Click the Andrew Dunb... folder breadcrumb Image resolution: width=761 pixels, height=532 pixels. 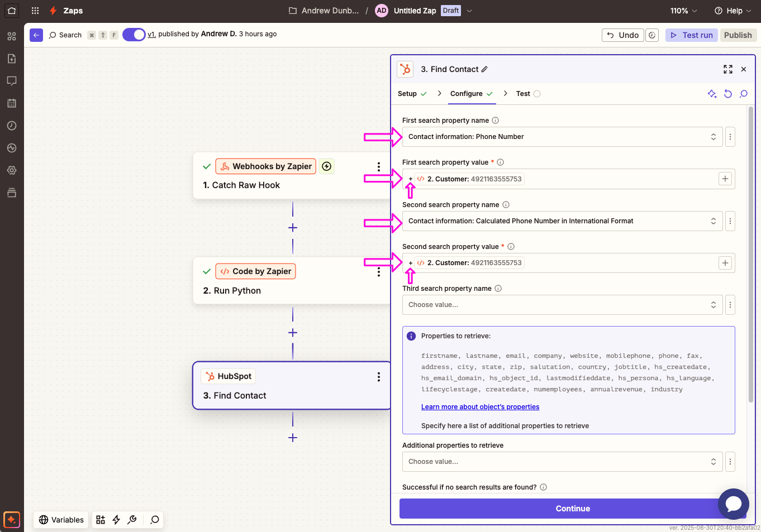tap(324, 11)
